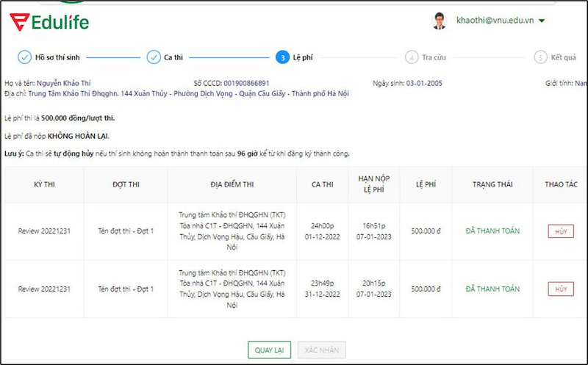Click the KỲ THI column header

(44, 184)
